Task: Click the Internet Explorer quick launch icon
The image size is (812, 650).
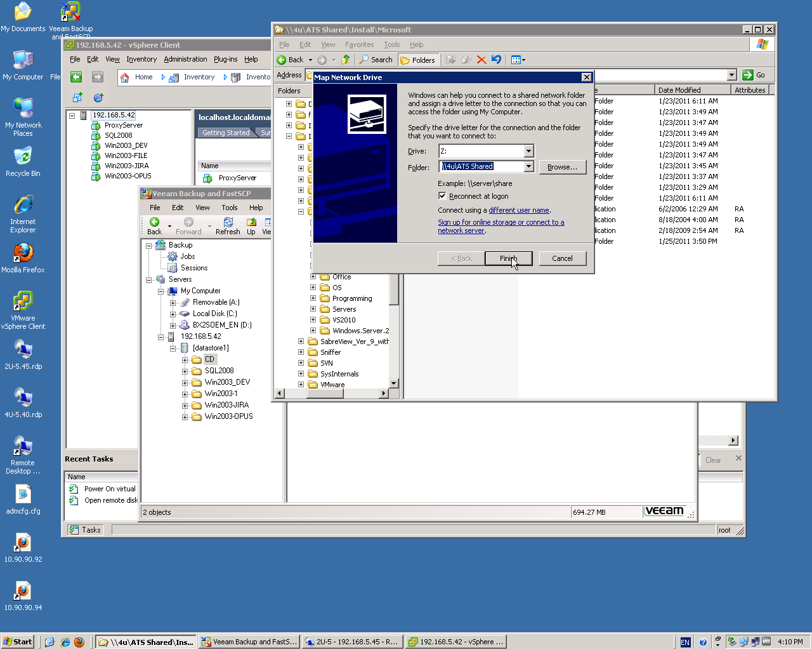Action: tap(65, 642)
